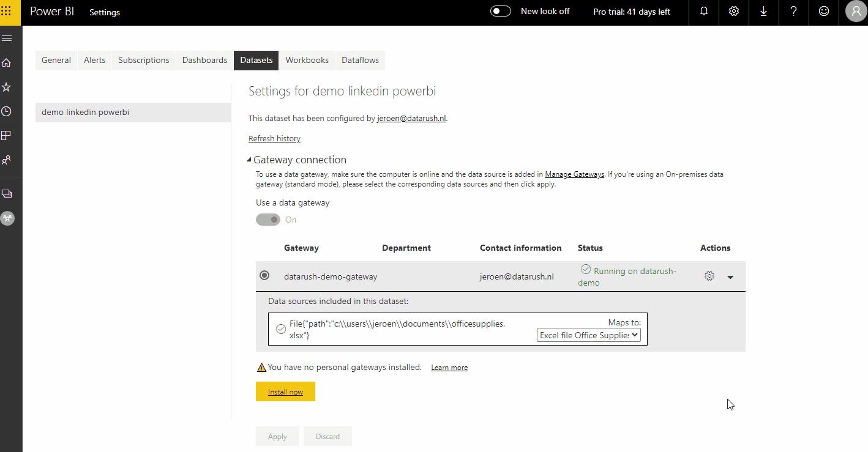Select the Datasets tab

(256, 60)
